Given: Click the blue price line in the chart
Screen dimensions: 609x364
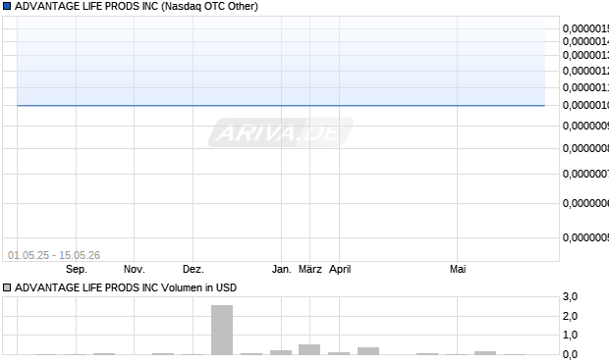Looking at the screenshot, I should point(281,105).
